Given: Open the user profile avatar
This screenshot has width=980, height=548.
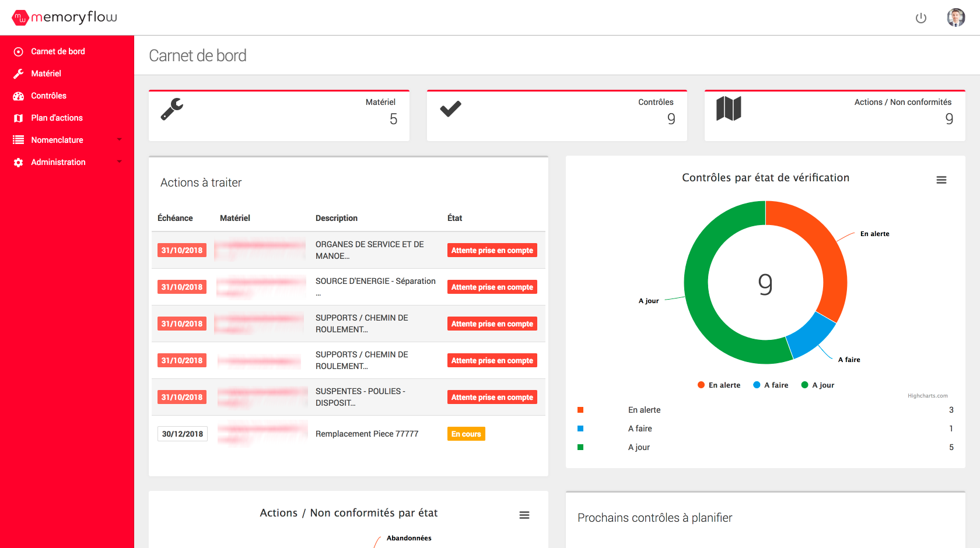Looking at the screenshot, I should [956, 17].
